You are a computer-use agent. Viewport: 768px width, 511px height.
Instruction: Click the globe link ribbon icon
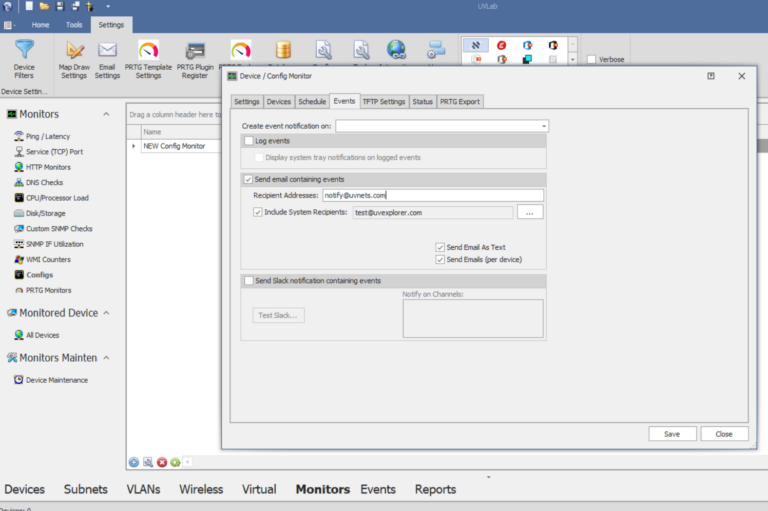click(396, 50)
